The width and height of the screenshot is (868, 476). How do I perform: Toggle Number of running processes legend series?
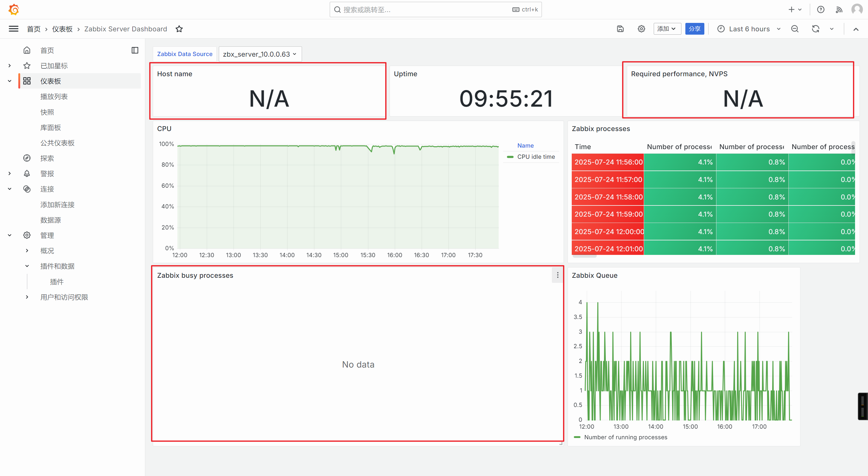(625, 437)
